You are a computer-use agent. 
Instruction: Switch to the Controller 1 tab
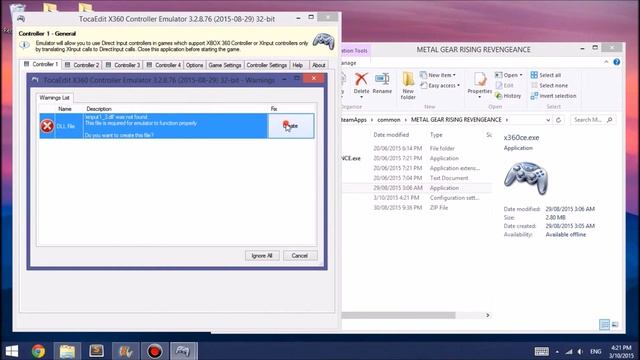click(41, 64)
